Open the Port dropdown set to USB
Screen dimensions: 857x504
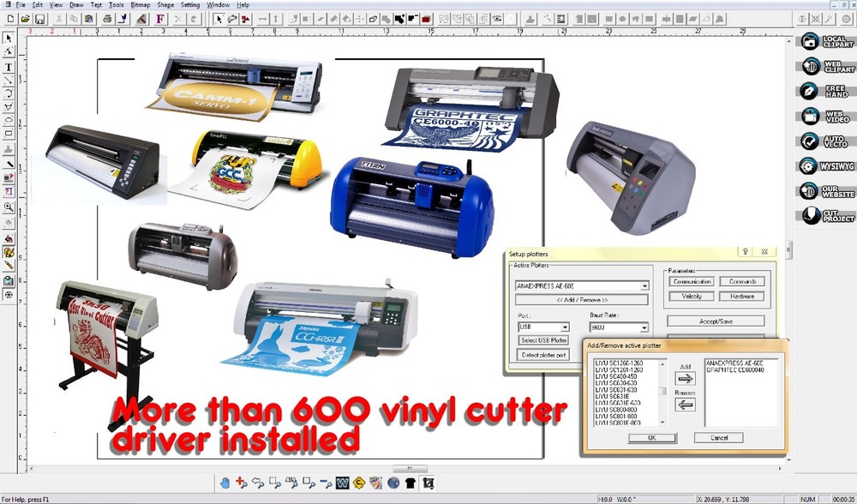click(x=565, y=327)
